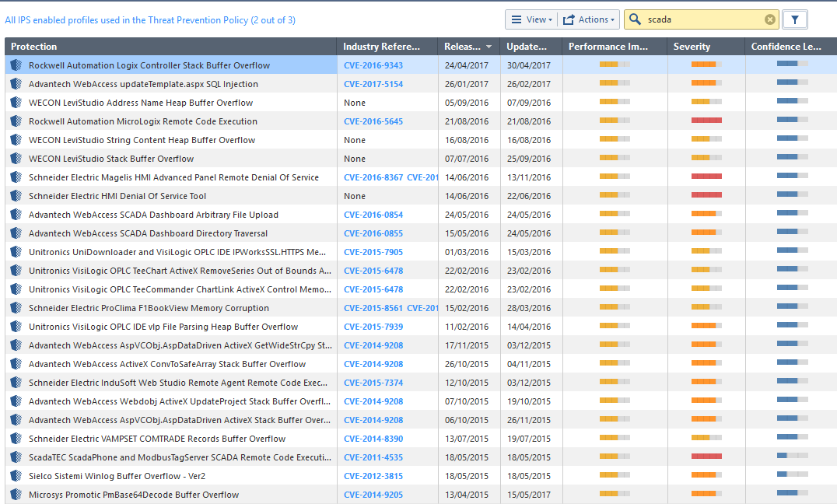Open the Actions dropdown menu
The width and height of the screenshot is (837, 504).
click(x=589, y=19)
